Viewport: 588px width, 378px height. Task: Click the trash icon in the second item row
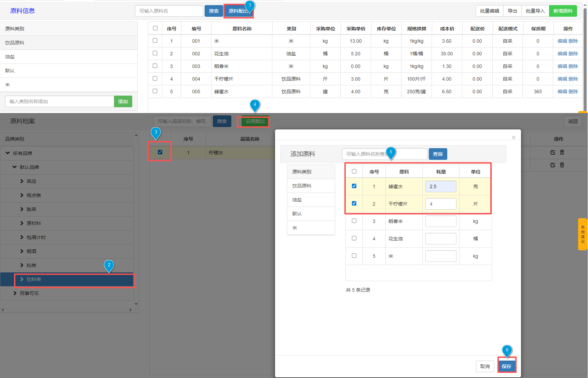(562, 165)
